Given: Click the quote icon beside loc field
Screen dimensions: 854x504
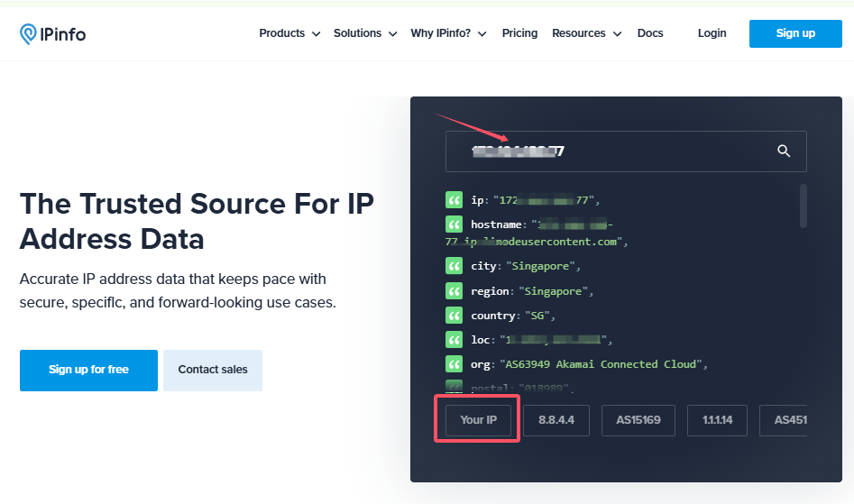Looking at the screenshot, I should pos(454,340).
